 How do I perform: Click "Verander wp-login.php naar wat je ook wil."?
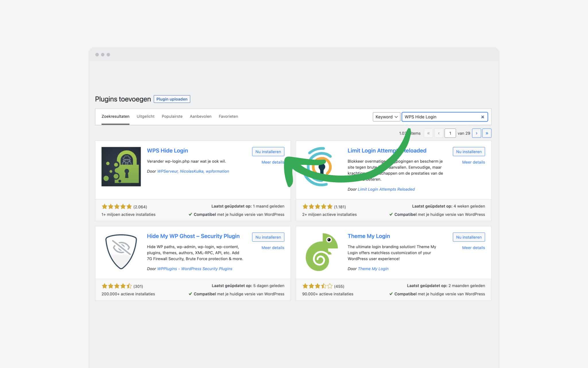[x=186, y=161]
